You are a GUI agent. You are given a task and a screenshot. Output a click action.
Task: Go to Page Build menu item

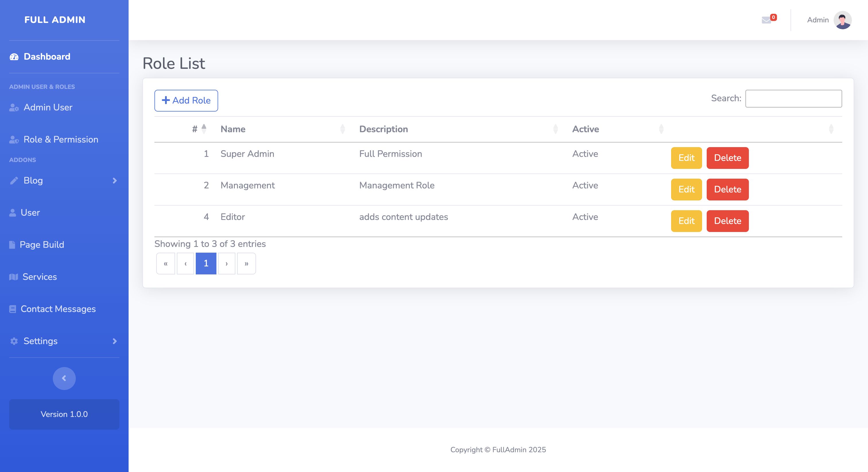[42, 244]
